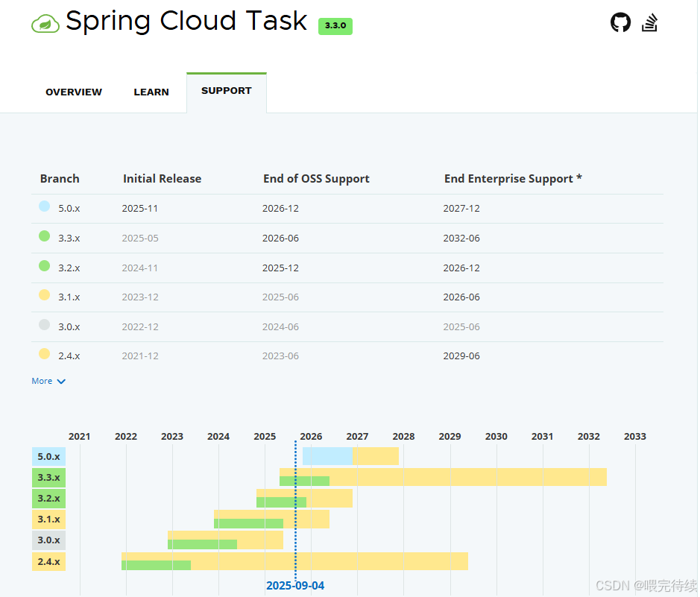The width and height of the screenshot is (700, 597).
Task: Click the 2.4.x label in the timeline chart
Action: [x=48, y=561]
